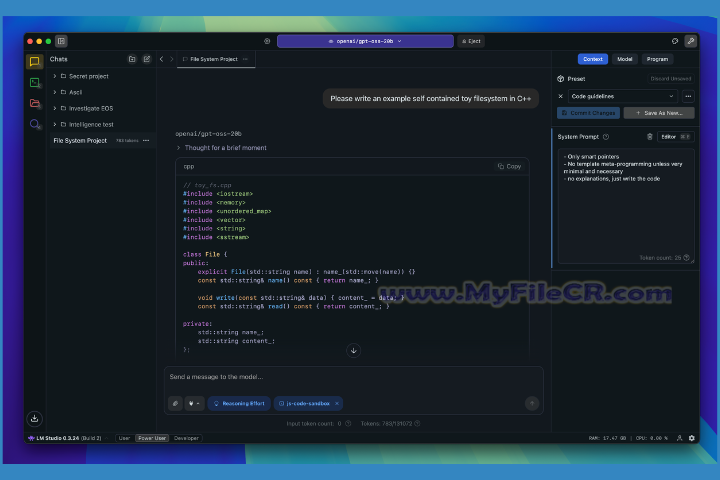Go forward with the right arrow
This screenshot has height=480, width=720.
point(172,59)
